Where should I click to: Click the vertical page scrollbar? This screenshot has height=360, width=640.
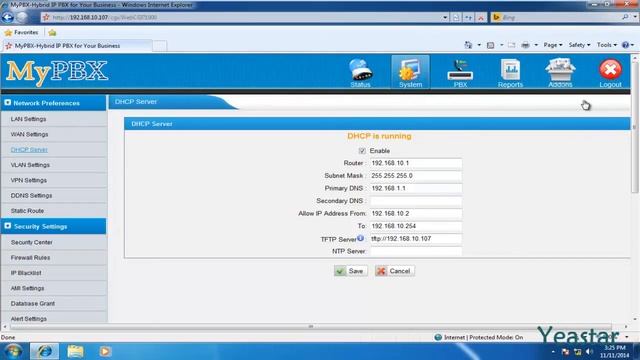click(x=634, y=127)
